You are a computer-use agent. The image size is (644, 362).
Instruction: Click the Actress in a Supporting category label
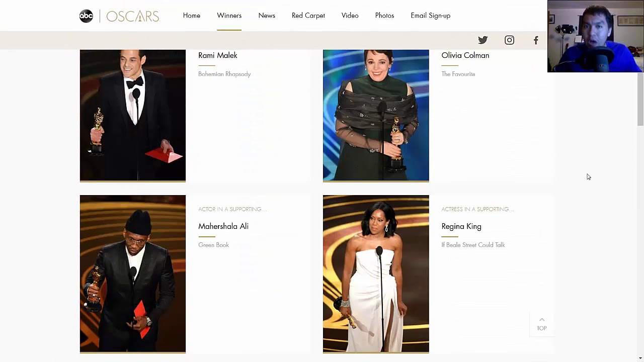pos(477,209)
